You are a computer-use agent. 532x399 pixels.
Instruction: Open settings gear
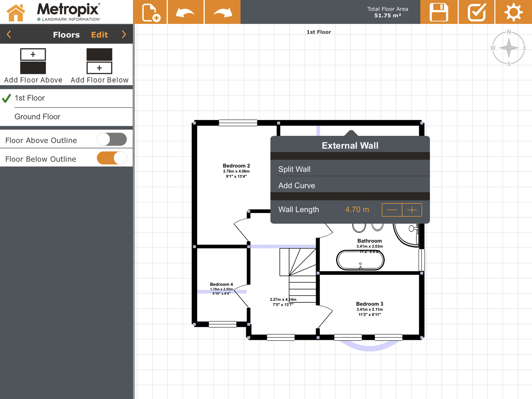click(x=513, y=12)
